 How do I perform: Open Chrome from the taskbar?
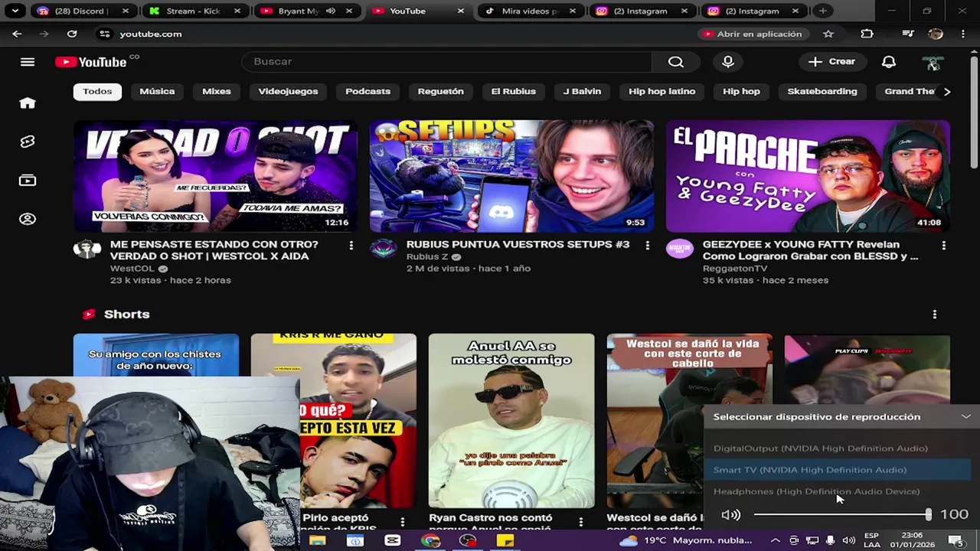tap(430, 541)
